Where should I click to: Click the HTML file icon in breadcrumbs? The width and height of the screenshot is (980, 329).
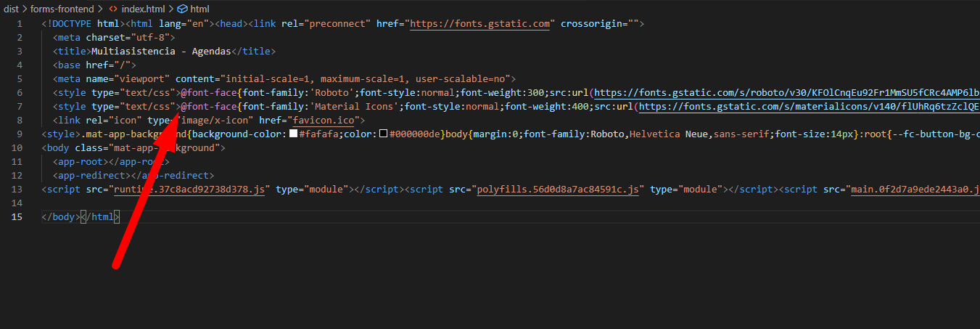[113, 9]
